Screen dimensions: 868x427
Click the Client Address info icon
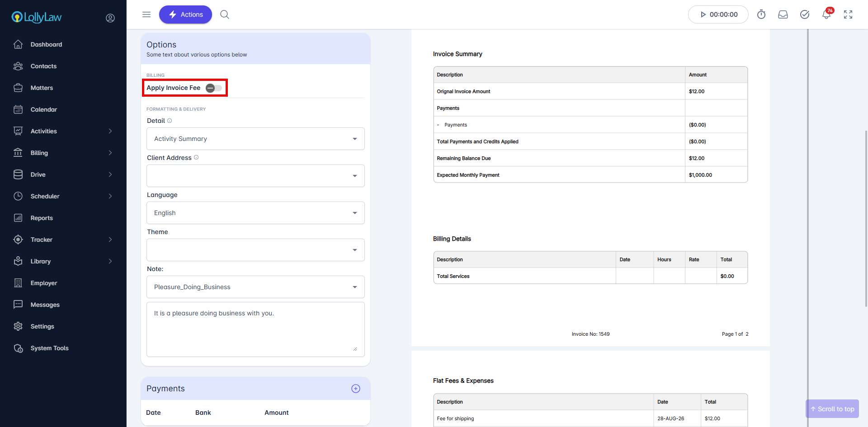(x=196, y=157)
